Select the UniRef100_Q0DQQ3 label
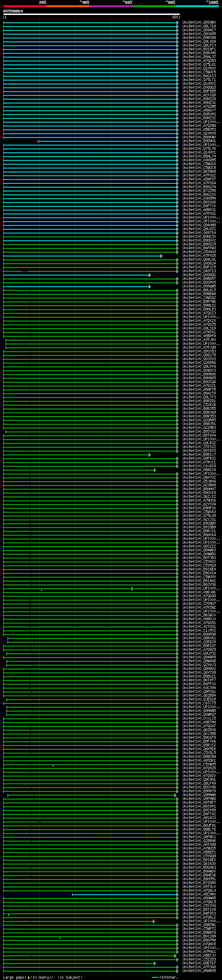Image resolution: width=222 pixels, height=980 pixels. pyautogui.click(x=199, y=88)
